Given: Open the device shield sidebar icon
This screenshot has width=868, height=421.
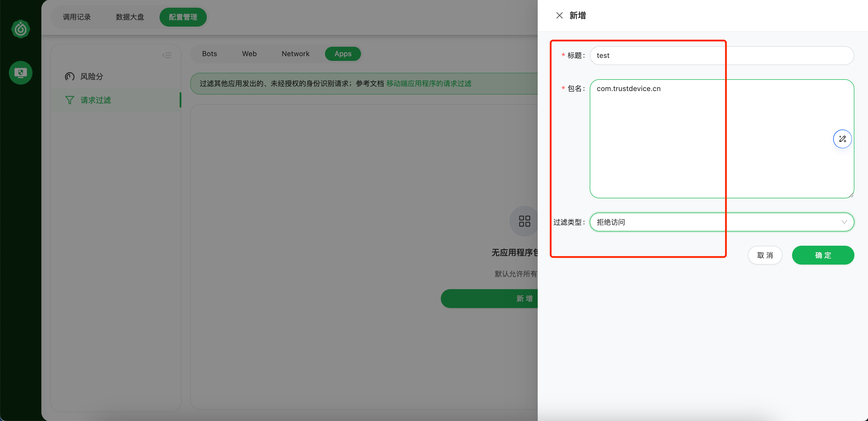Looking at the screenshot, I should 21,72.
